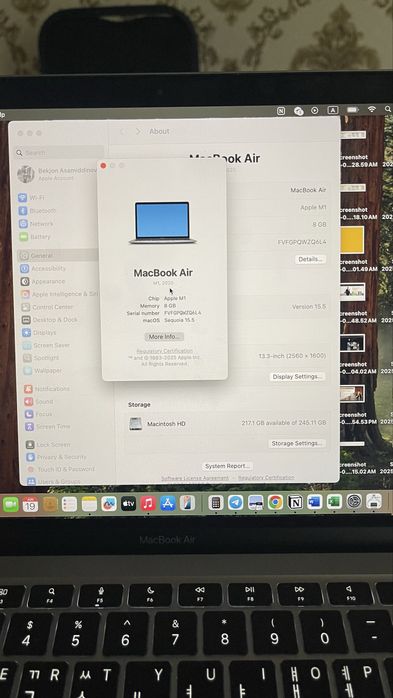Click the battery status menu bar icon
The height and width of the screenshot is (698, 393).
click(x=352, y=110)
